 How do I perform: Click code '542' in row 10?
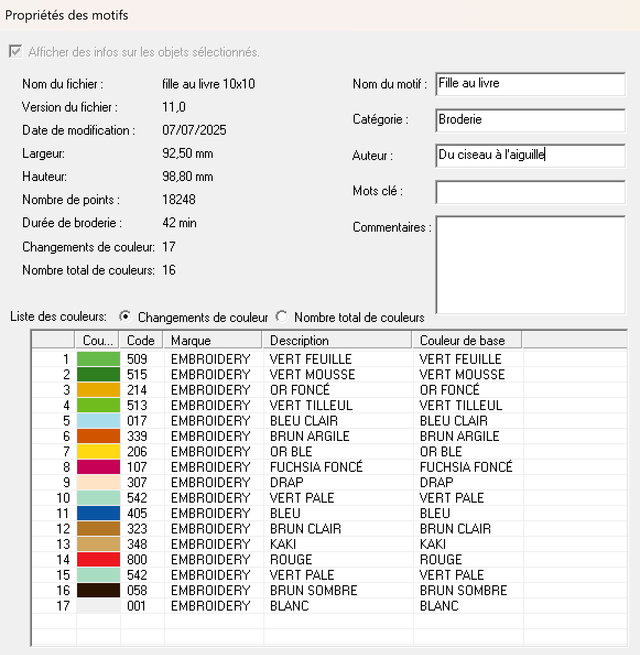(137, 498)
